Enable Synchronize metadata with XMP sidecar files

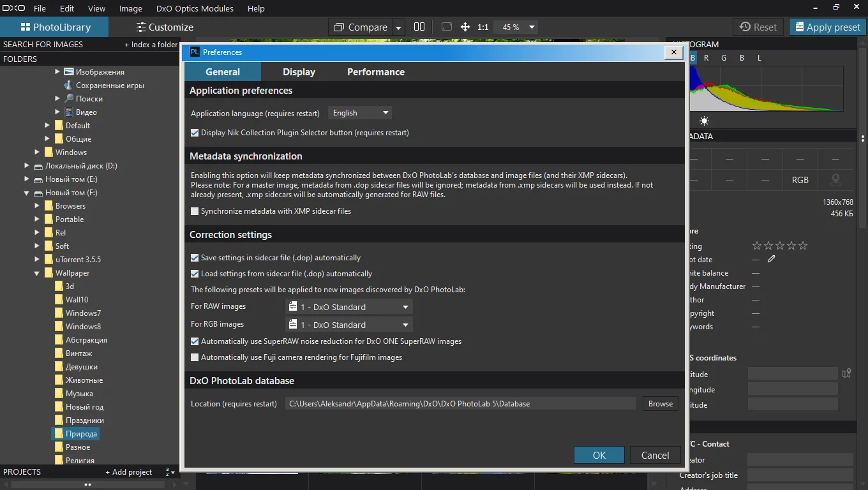(x=195, y=211)
